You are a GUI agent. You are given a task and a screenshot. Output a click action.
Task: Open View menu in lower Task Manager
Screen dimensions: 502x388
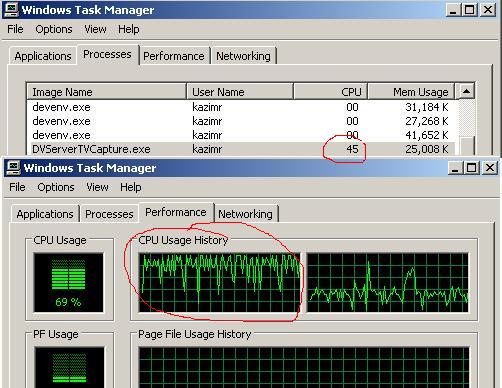[x=97, y=187]
